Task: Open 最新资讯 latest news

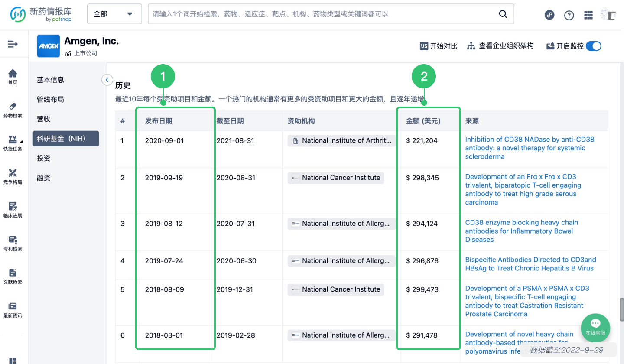Action: 13,310
